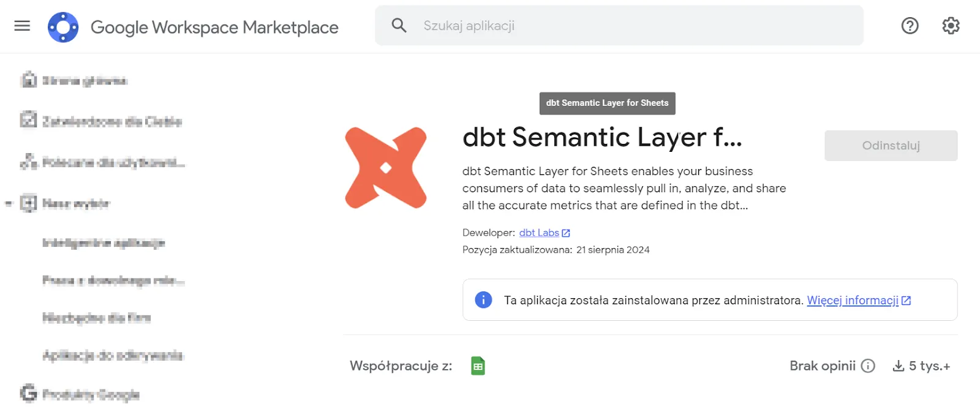Screen dimensions: 980x409
Task: Select 'Inteligentne aplikacje' subcategory
Action: [x=104, y=243]
